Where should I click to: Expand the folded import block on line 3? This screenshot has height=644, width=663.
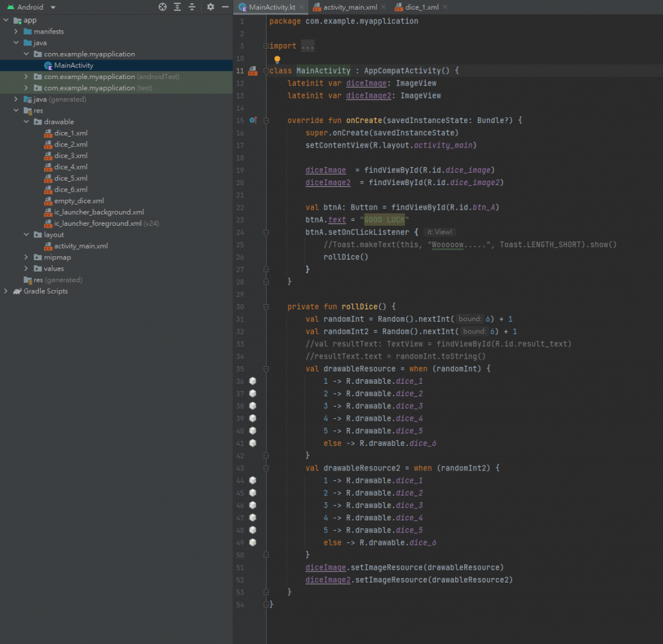265,46
